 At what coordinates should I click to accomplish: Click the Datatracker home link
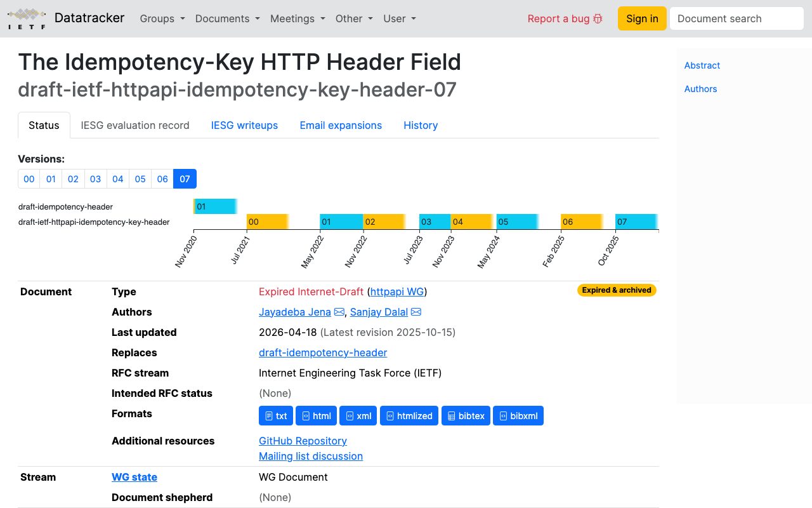click(x=89, y=18)
